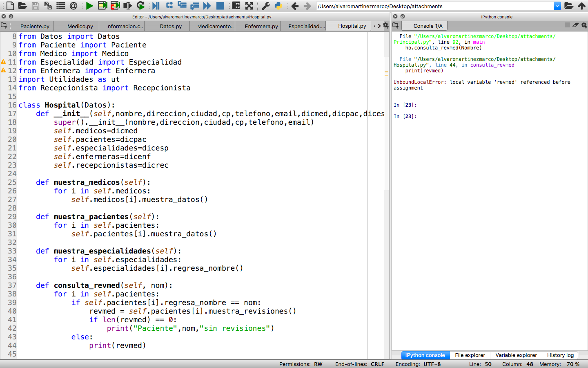Undock the editor pane
The width and height of the screenshot is (588, 368).
[x=11, y=16]
